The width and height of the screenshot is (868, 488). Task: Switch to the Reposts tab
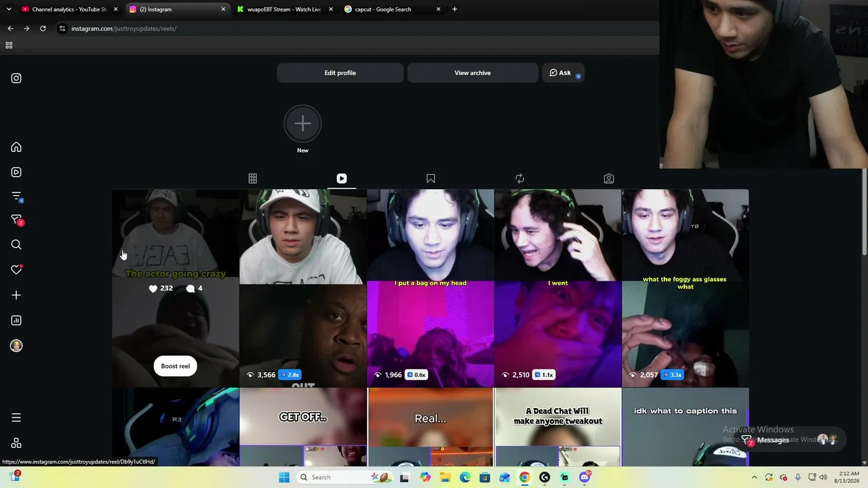(x=519, y=178)
